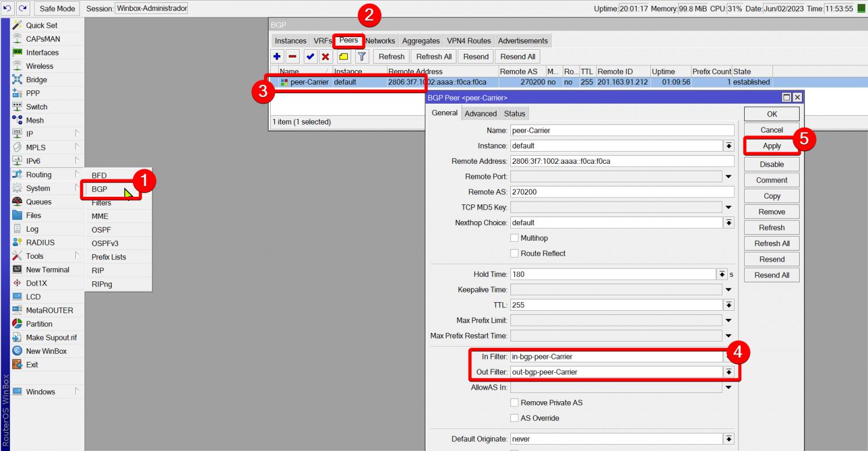Expand the TCP MD5 Key field
Viewport: 868px width, 451px height.
729,207
